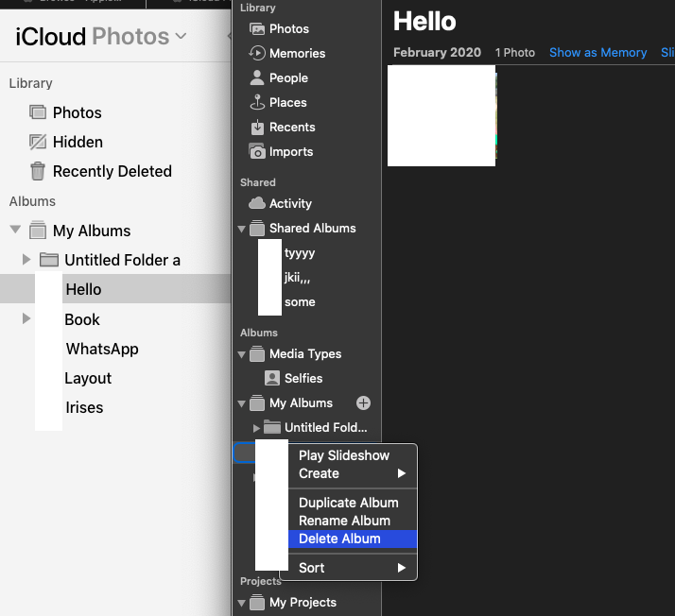Viewport: 675px width, 616px height.
Task: Click the Recently Deleted trash icon
Action: (38, 171)
